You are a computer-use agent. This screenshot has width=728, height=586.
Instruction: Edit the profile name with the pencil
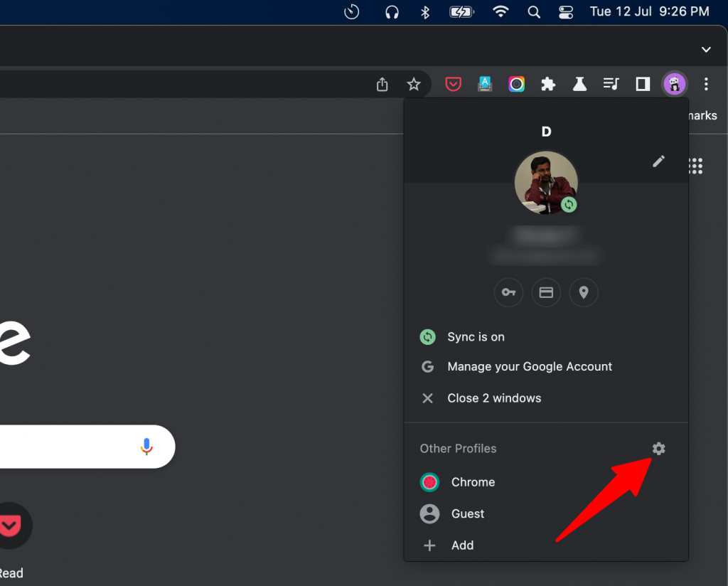658,161
